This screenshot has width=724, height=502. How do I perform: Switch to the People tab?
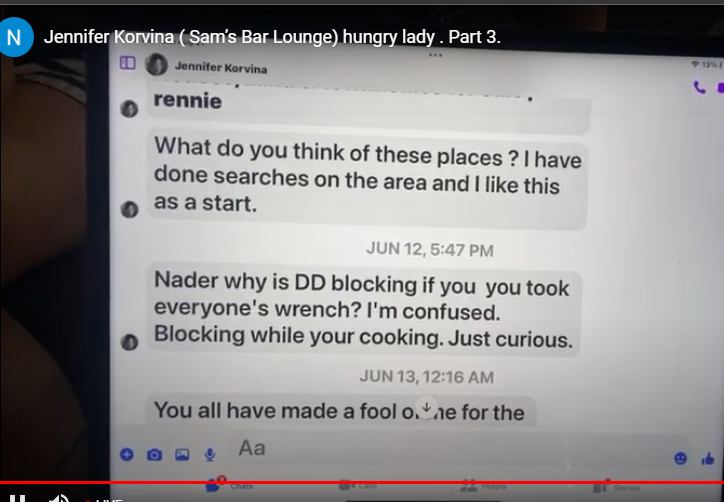pyautogui.click(x=483, y=486)
